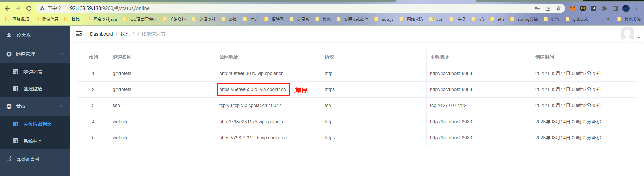Click the 仪表盘 palette icon
644x176 pixels.
tap(9, 35)
